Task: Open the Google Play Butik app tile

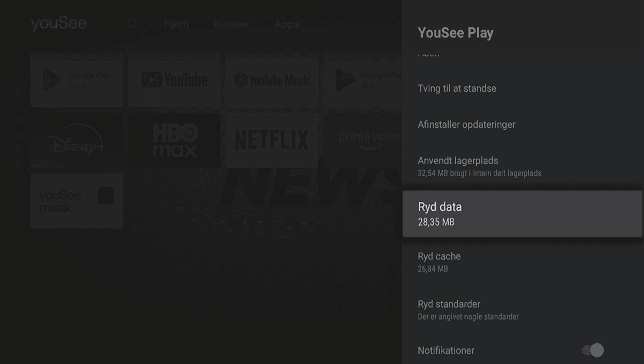Action: (x=77, y=80)
